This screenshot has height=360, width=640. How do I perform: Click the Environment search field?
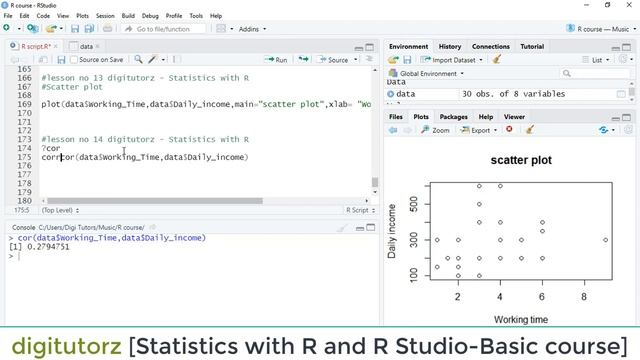[594, 73]
